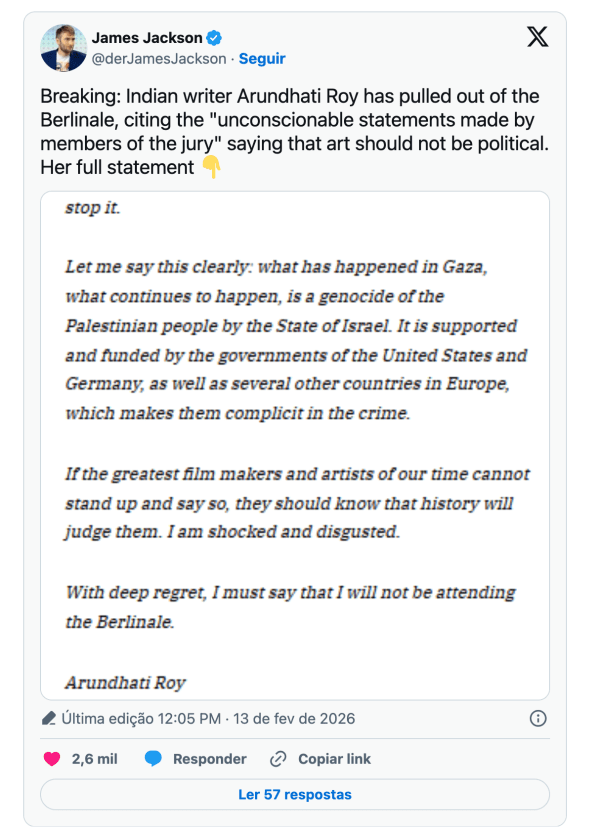600x829 pixels.
Task: Open the James Jackson display name link
Action: coord(147,38)
